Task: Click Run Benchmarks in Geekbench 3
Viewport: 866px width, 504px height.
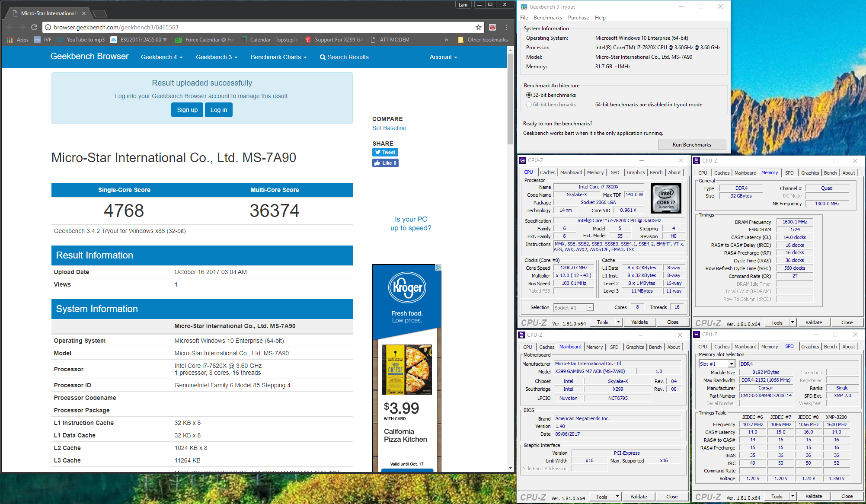Action: point(692,145)
